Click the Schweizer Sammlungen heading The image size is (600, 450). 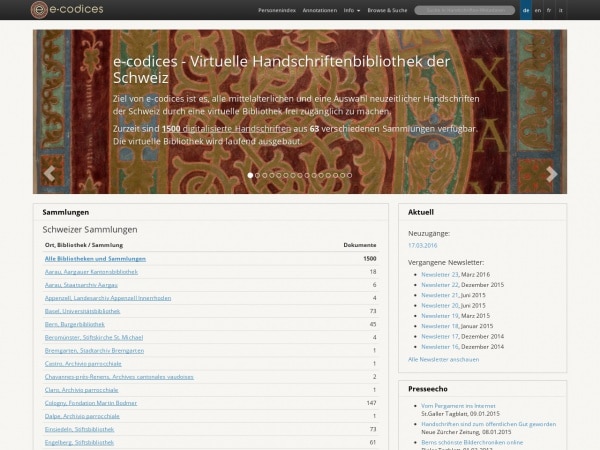[90, 230]
